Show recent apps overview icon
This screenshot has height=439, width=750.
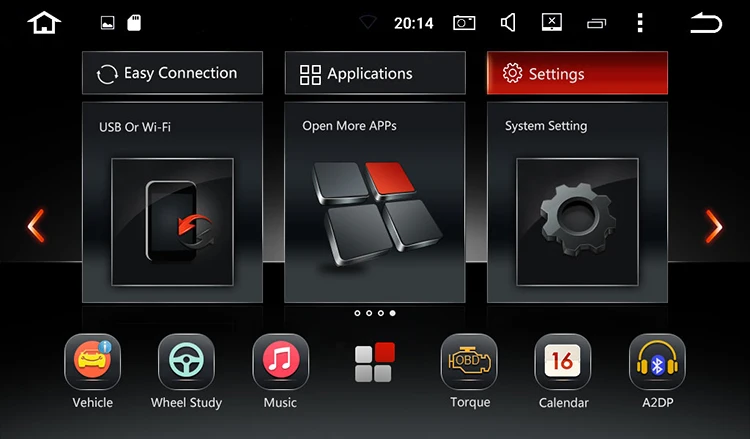596,23
